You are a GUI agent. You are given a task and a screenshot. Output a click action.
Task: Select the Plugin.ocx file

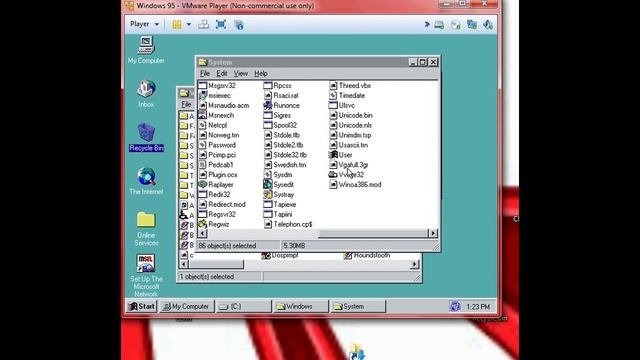tap(218, 175)
